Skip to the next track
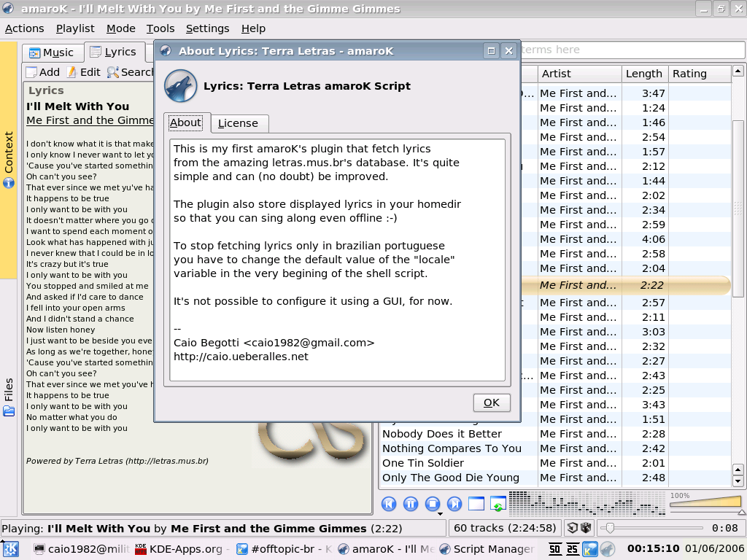The height and width of the screenshot is (560, 747). [454, 503]
